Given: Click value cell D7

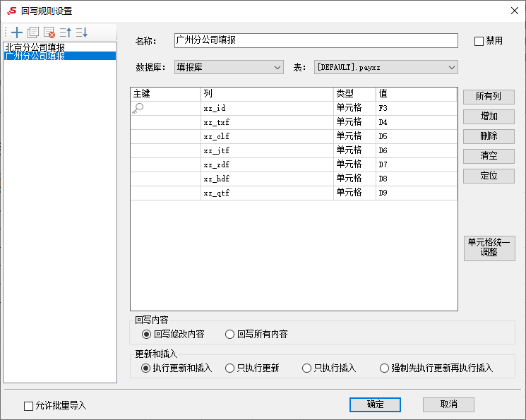Looking at the screenshot, I should click(417, 164).
